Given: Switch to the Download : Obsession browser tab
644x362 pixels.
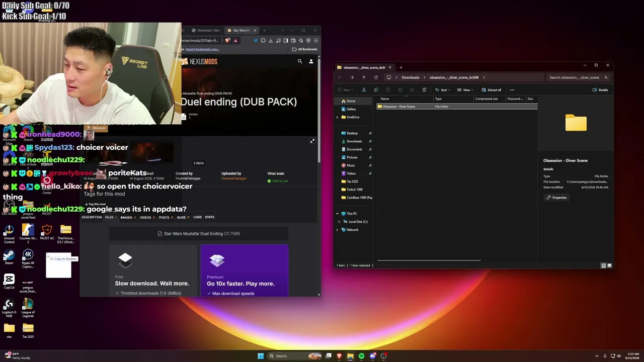Looking at the screenshot, I should [206, 30].
